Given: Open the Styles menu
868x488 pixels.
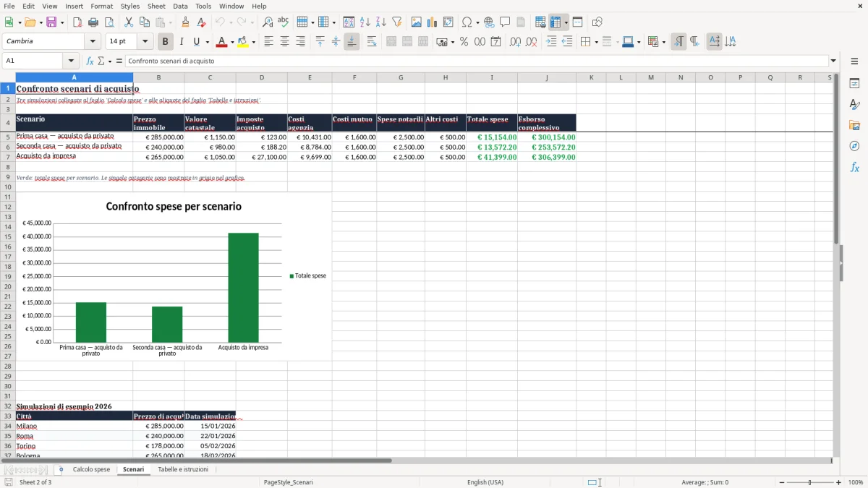Looking at the screenshot, I should pos(130,6).
